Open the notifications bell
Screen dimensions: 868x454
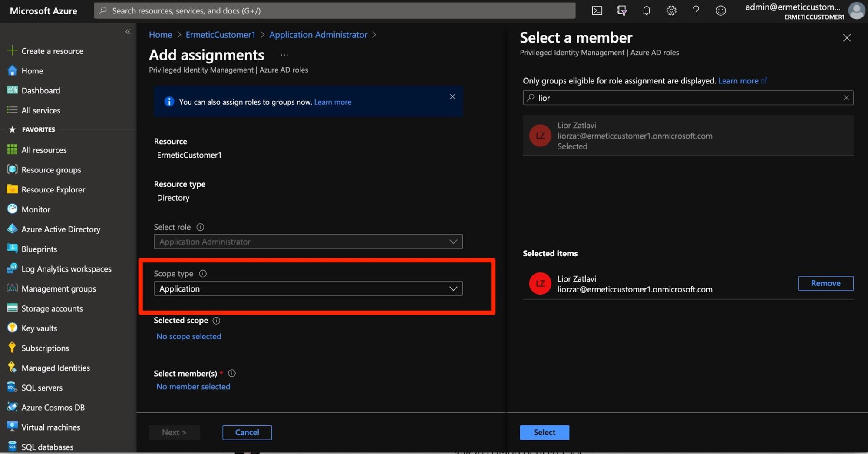[x=647, y=10]
